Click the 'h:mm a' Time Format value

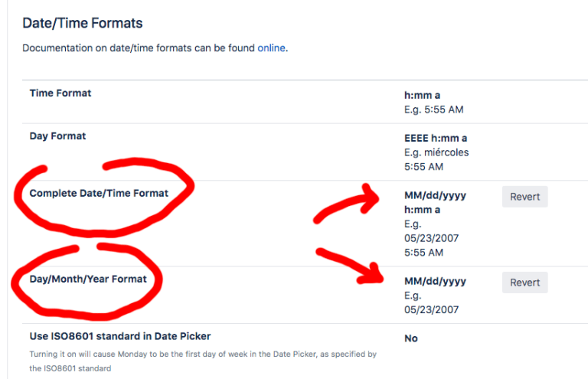423,96
